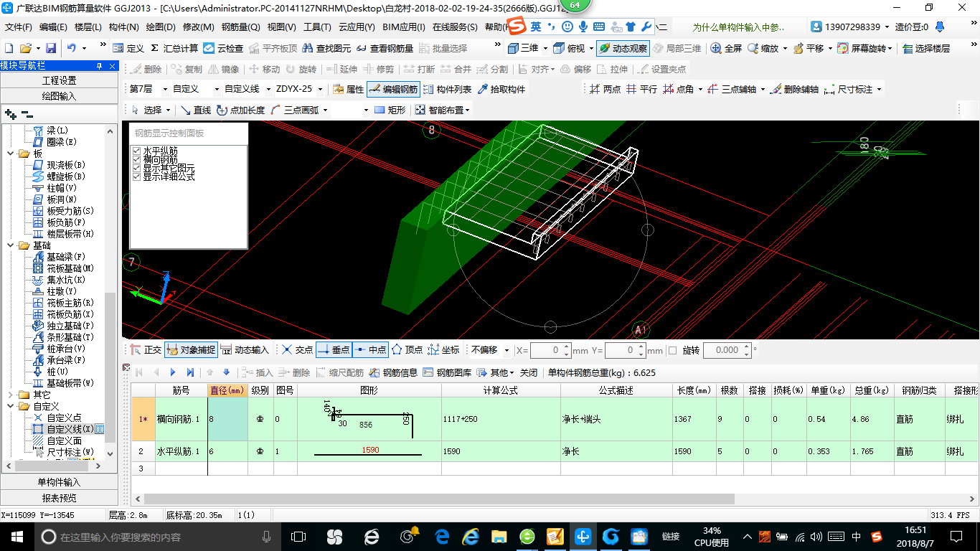Open 云应用(Y) menu

[x=357, y=27]
